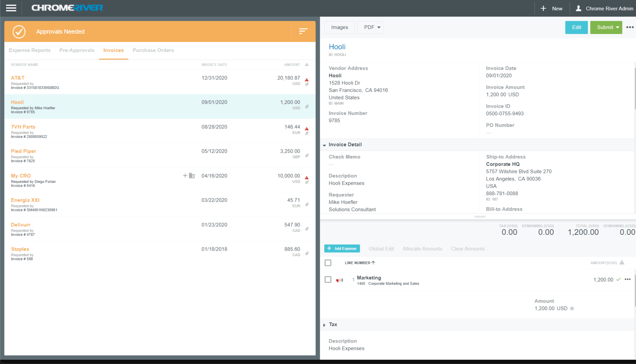The height and width of the screenshot is (364, 636).
Task: Switch to the Purchase Orders tab
Action: [x=153, y=50]
